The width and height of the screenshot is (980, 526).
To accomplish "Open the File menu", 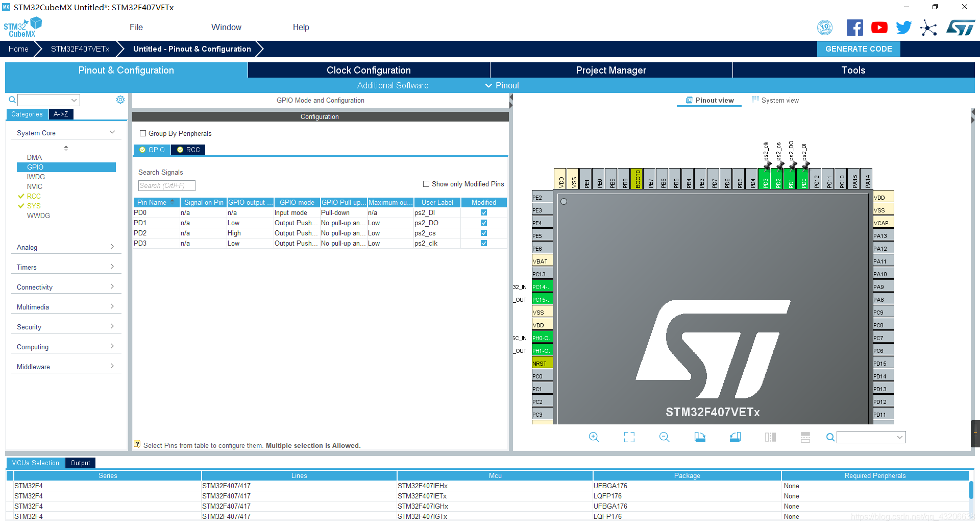I will coord(136,28).
